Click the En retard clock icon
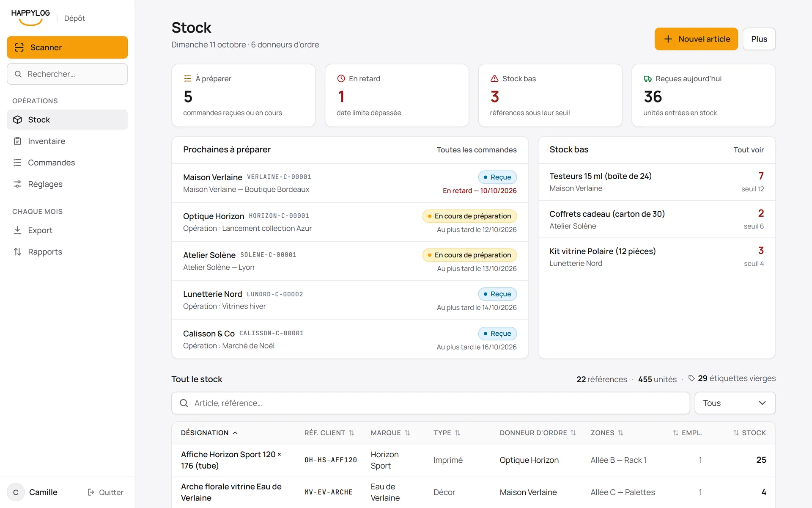The width and height of the screenshot is (812, 508). click(341, 78)
